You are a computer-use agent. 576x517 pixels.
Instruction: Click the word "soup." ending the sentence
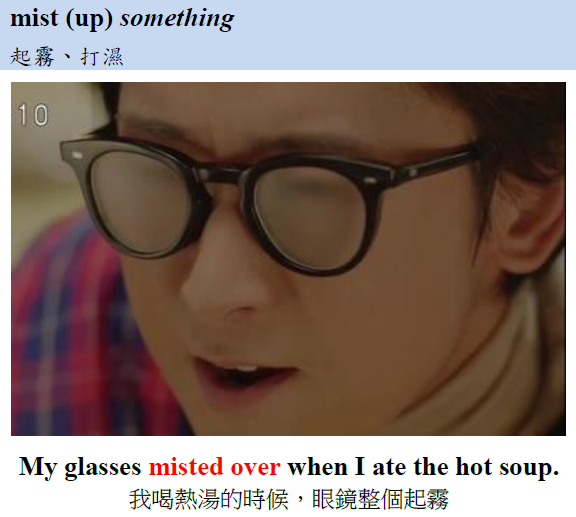[529, 468]
